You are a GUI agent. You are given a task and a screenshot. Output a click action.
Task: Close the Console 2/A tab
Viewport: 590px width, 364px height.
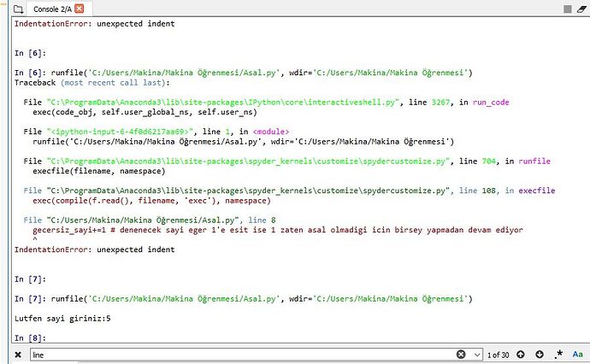pos(80,9)
